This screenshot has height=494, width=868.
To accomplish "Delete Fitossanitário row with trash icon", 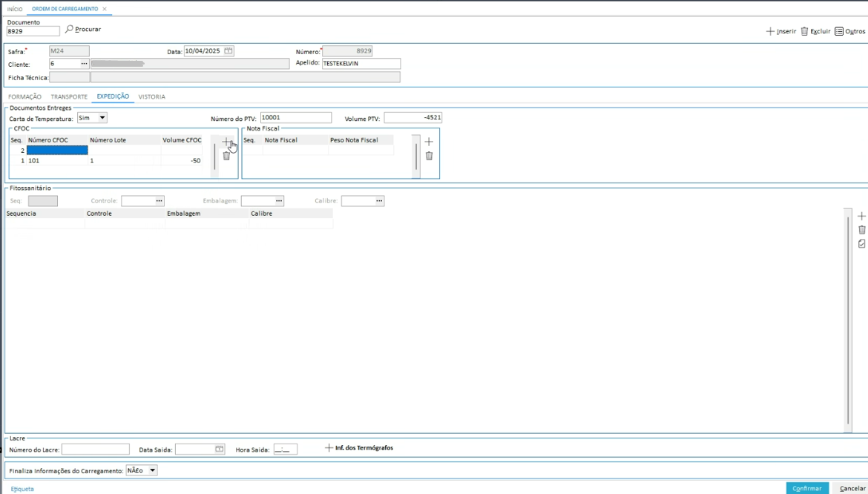I will click(x=861, y=230).
